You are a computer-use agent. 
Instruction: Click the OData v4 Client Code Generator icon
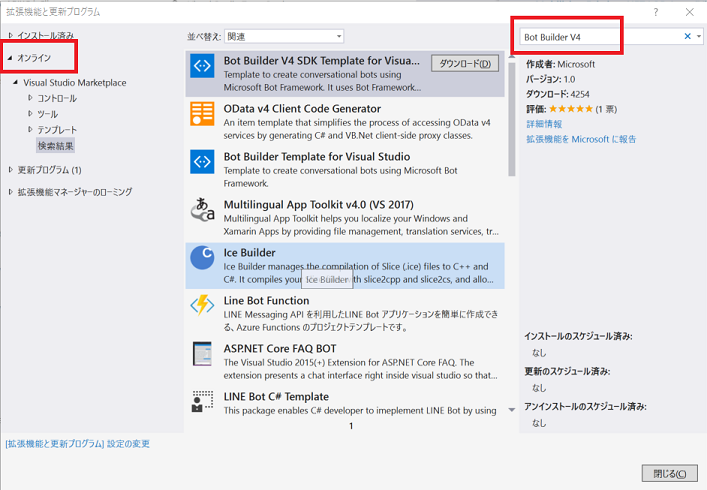(x=202, y=114)
